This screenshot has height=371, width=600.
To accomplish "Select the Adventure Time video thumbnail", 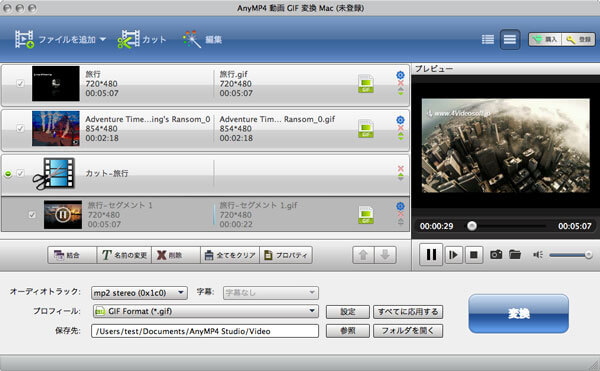I will [56, 128].
